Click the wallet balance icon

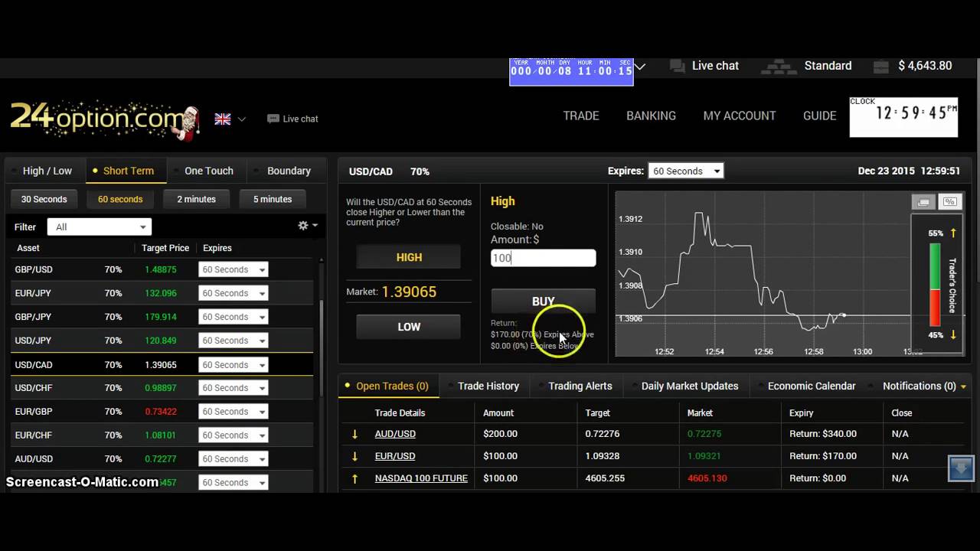pos(880,67)
